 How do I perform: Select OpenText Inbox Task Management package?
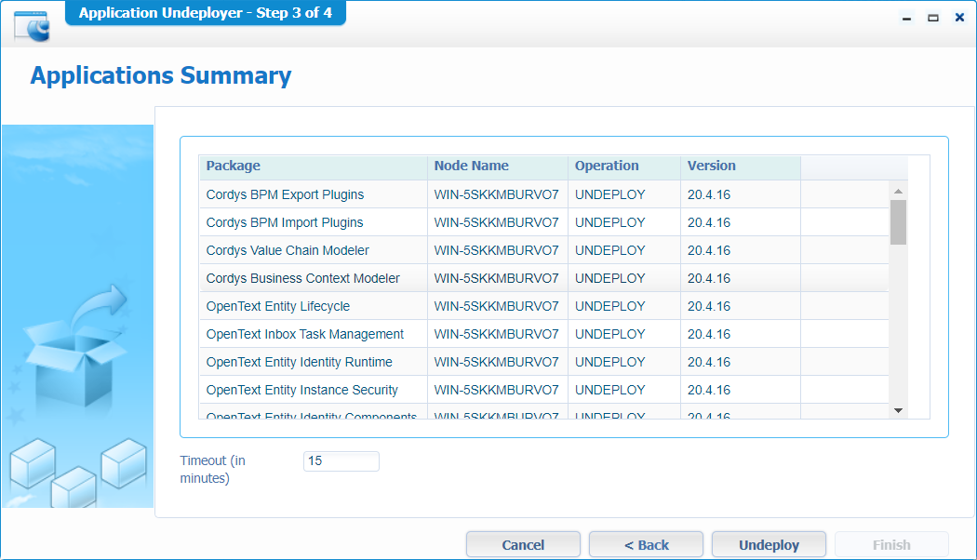[x=304, y=335]
